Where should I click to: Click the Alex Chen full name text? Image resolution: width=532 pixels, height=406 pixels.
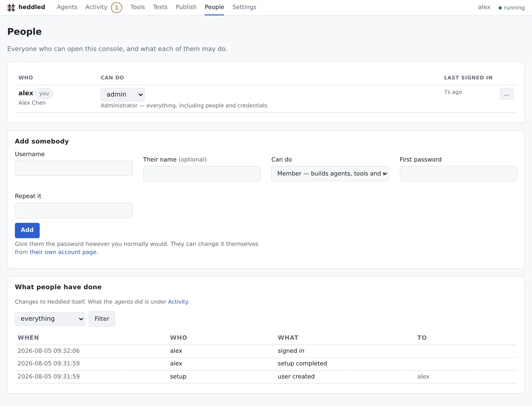coord(32,103)
